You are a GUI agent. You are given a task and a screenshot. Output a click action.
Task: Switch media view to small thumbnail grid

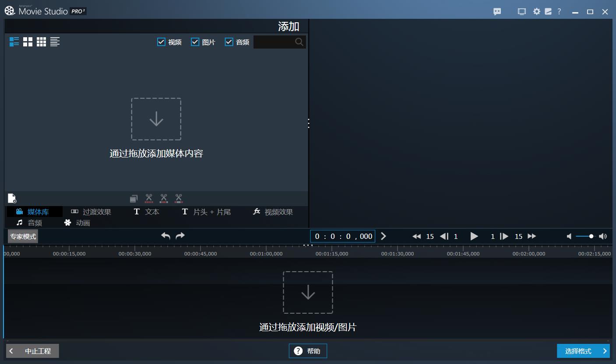(41, 42)
